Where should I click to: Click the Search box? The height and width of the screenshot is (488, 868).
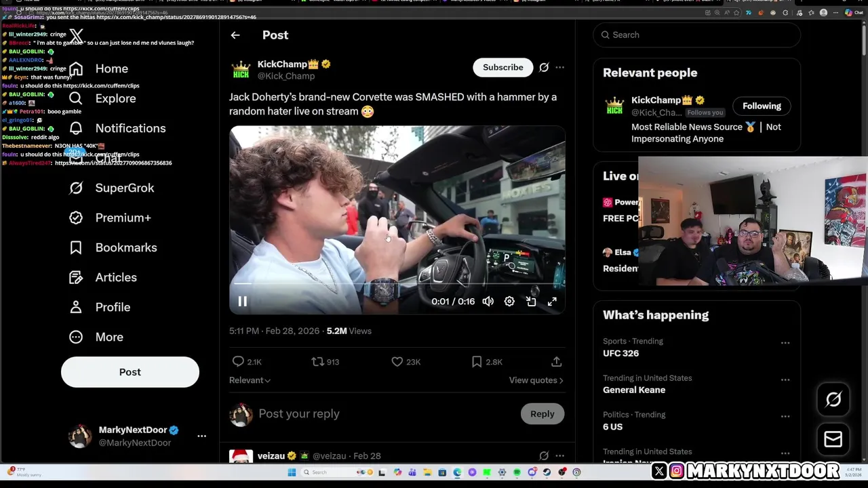pyautogui.click(x=697, y=35)
